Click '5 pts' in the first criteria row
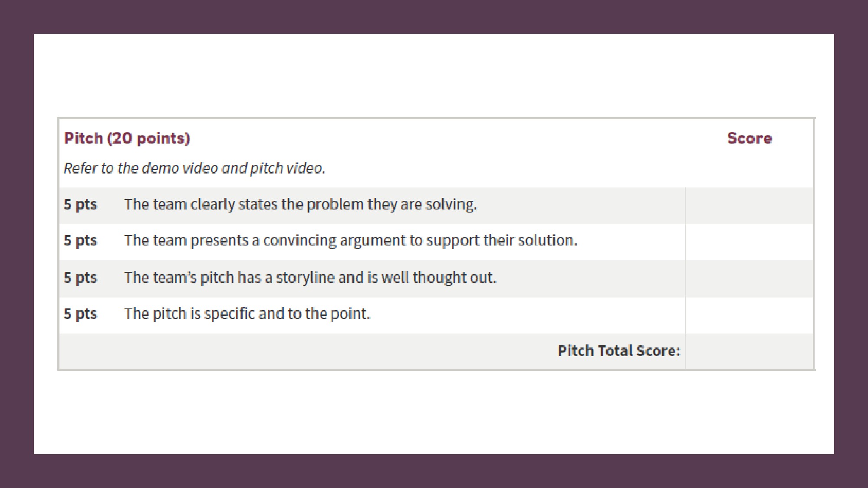868x488 pixels. pyautogui.click(x=80, y=204)
